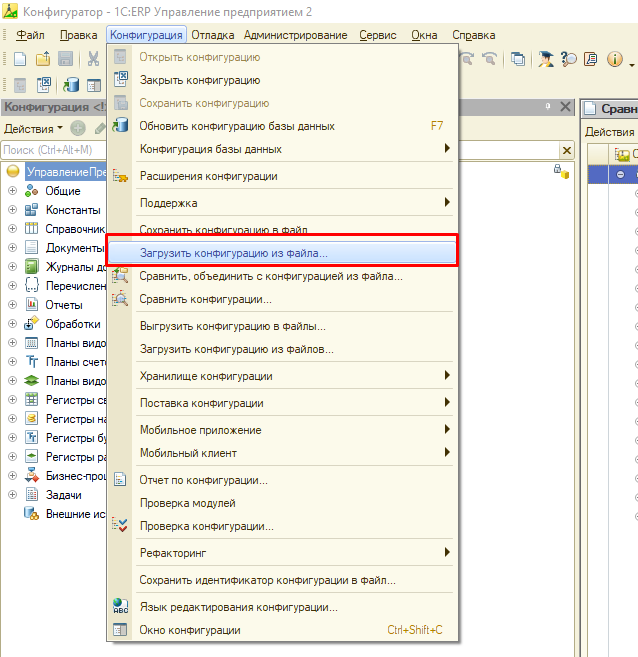Expand the Обработки tree node
The width and height of the screenshot is (638, 657).
pos(13,323)
